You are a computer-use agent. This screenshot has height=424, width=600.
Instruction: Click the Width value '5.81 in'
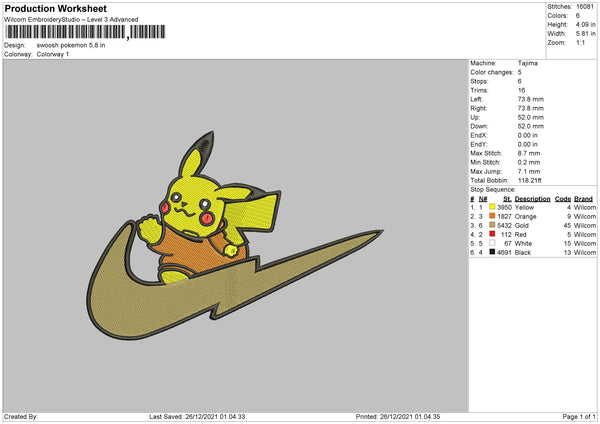585,34
